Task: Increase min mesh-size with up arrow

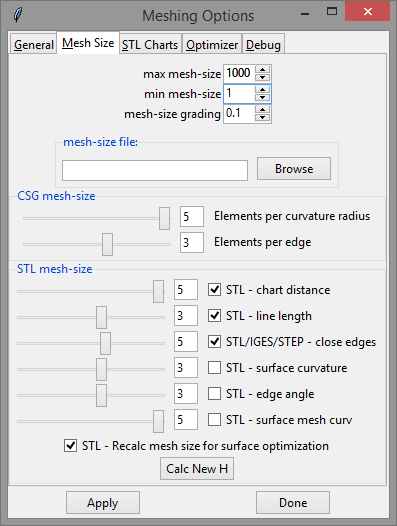Action: [262, 90]
